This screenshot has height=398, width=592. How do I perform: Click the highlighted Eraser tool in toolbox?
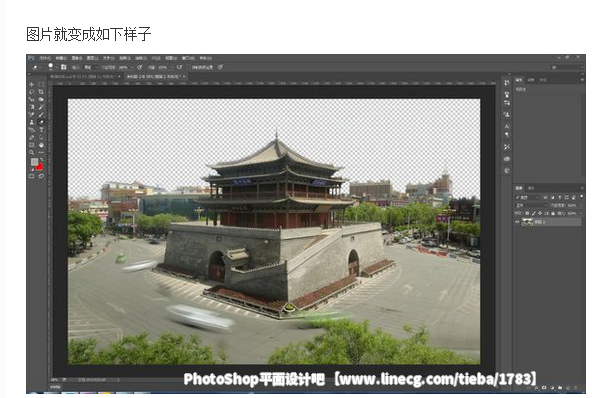41,122
